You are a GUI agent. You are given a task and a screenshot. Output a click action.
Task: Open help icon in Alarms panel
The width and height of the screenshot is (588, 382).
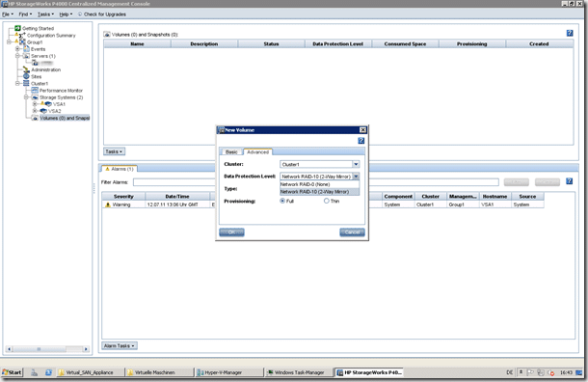pos(570,181)
